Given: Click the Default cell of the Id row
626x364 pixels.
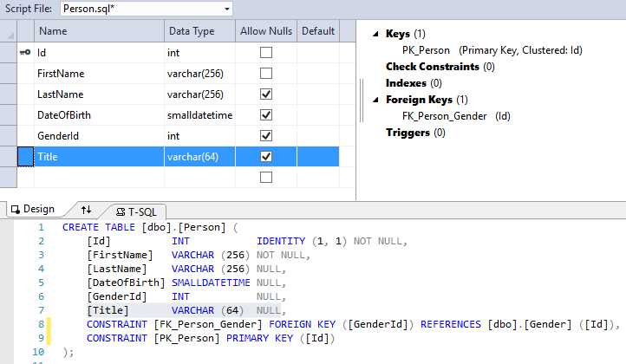Looking at the screenshot, I should 318,52.
